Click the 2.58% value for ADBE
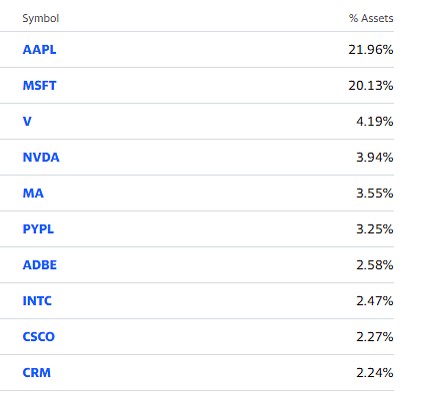The image size is (422, 406). coord(375,265)
